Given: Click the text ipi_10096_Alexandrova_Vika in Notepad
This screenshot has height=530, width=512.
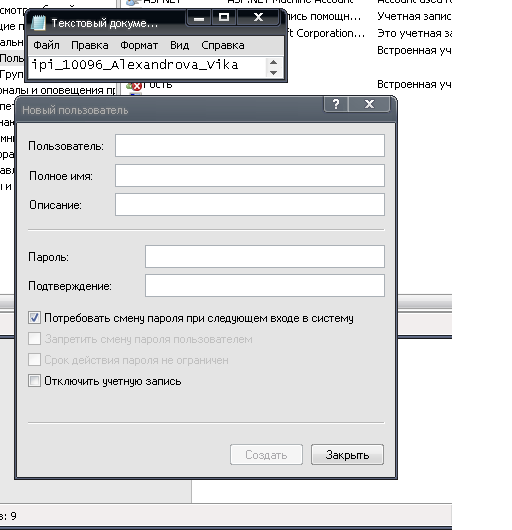Looking at the screenshot, I should (135, 64).
